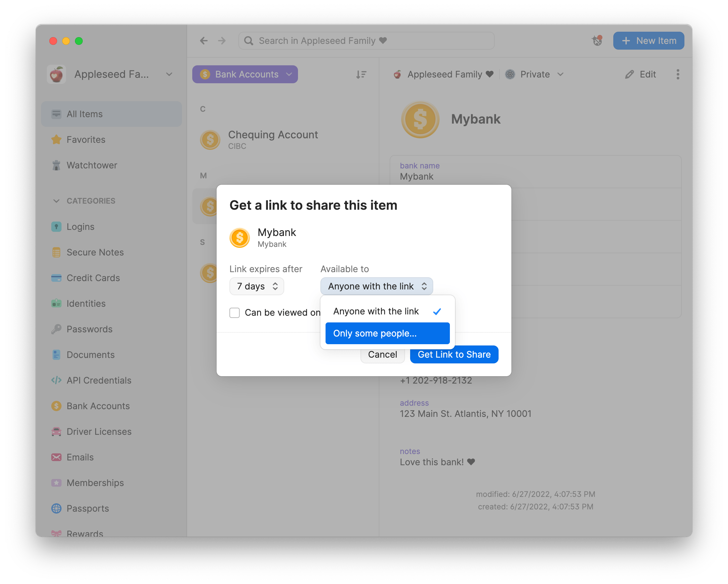Select the Logins category
The width and height of the screenshot is (728, 584).
click(111, 227)
